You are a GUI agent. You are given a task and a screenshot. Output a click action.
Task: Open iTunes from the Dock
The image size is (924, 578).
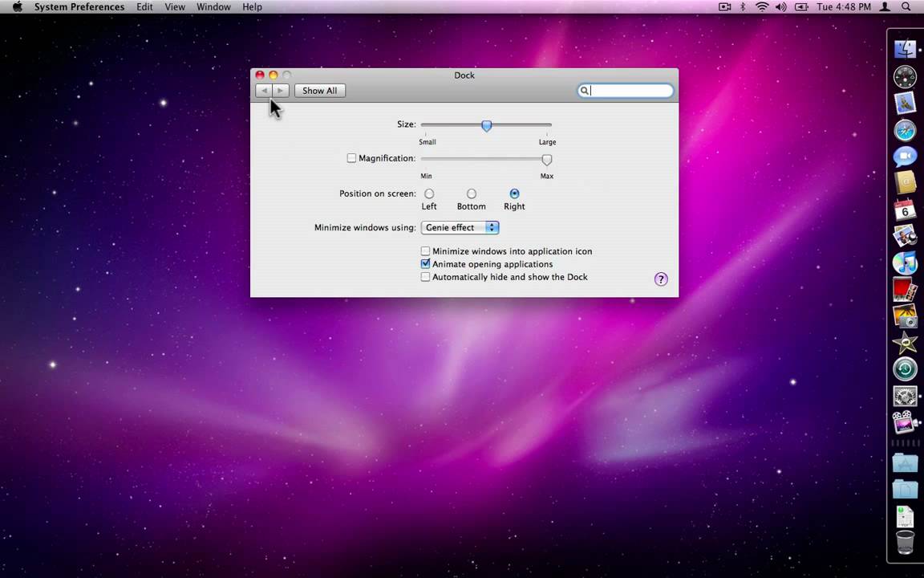pyautogui.click(x=905, y=263)
